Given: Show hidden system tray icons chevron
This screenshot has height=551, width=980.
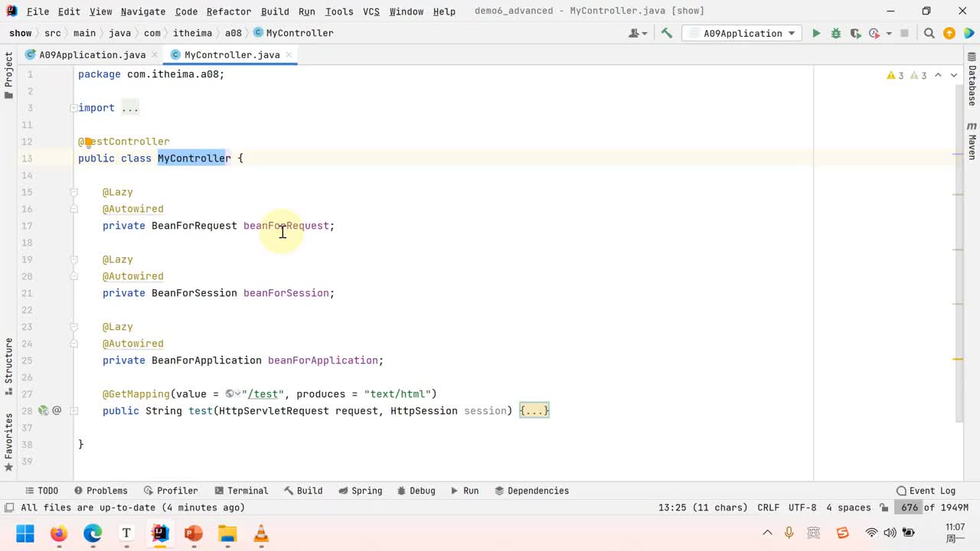Looking at the screenshot, I should tap(767, 533).
